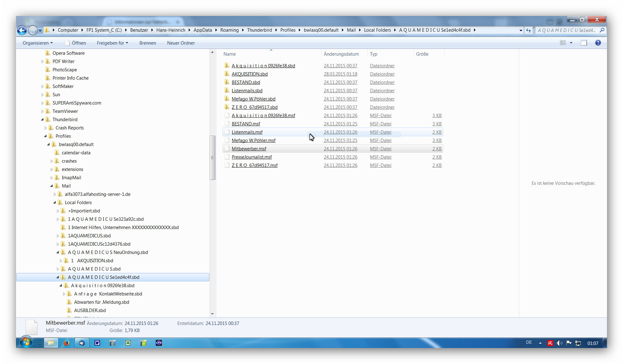Open the Organisieren menu
Viewport: 623px width, 364px height.
37,43
